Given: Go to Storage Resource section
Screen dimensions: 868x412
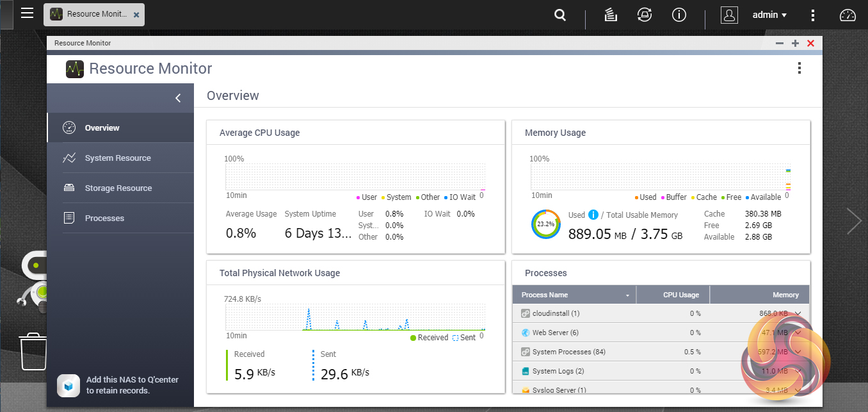Looking at the screenshot, I should 118,188.
